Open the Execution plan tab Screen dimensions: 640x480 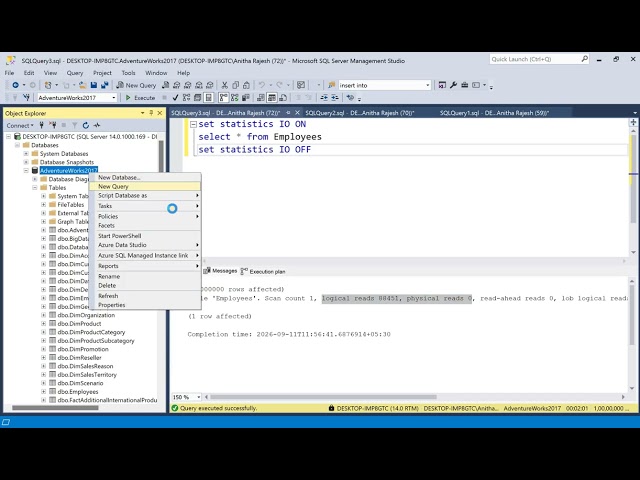pyautogui.click(x=263, y=271)
